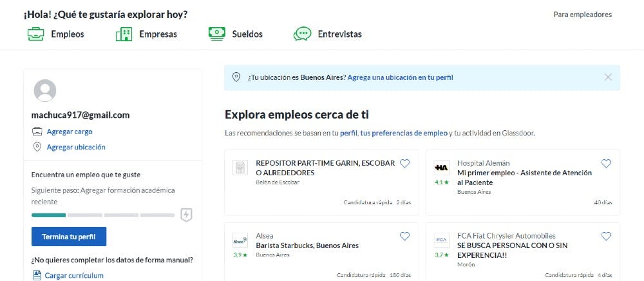Click Agrega una ubicación en tu perfil
This screenshot has width=644, height=281.
coord(400,77)
